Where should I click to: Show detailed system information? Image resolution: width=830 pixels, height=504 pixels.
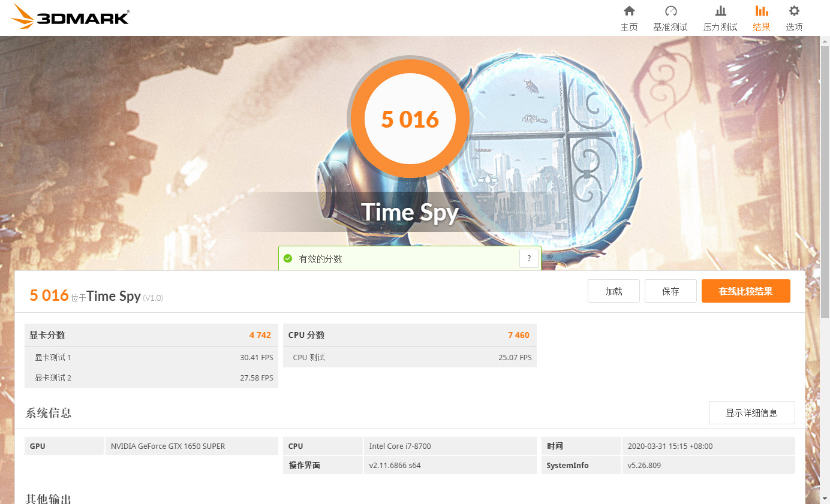tap(751, 412)
